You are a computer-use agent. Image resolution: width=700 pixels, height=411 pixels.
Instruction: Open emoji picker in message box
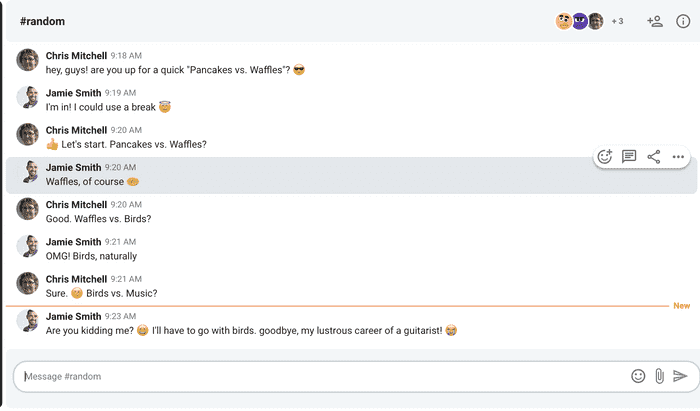click(638, 376)
